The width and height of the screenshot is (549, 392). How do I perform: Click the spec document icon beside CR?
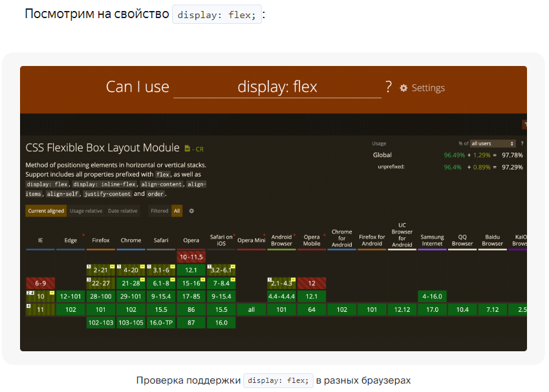point(188,149)
